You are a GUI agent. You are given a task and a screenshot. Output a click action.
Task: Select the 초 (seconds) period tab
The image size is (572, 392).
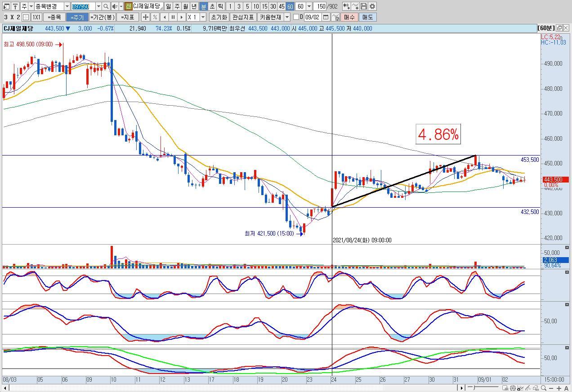(212, 6)
